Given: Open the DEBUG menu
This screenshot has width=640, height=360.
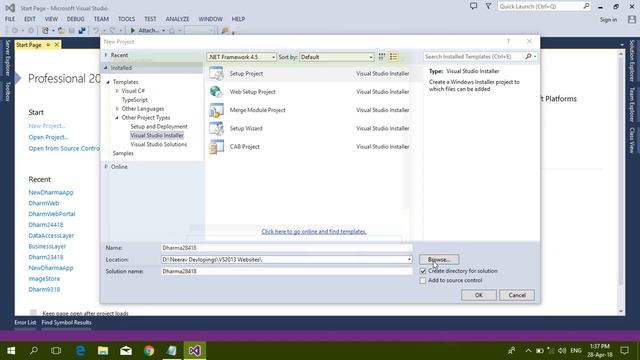Looking at the screenshot, I should pyautogui.click(x=76, y=19).
